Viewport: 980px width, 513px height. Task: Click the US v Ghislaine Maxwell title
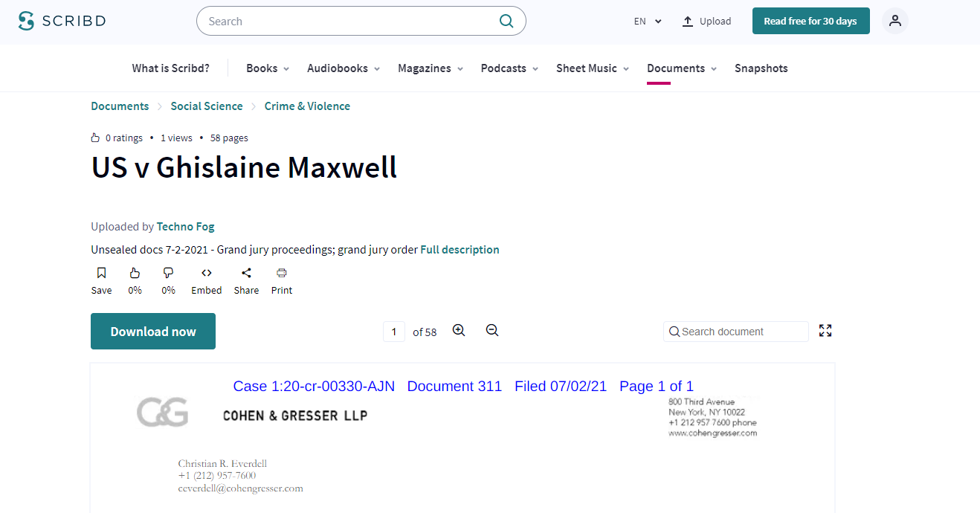pos(244,167)
